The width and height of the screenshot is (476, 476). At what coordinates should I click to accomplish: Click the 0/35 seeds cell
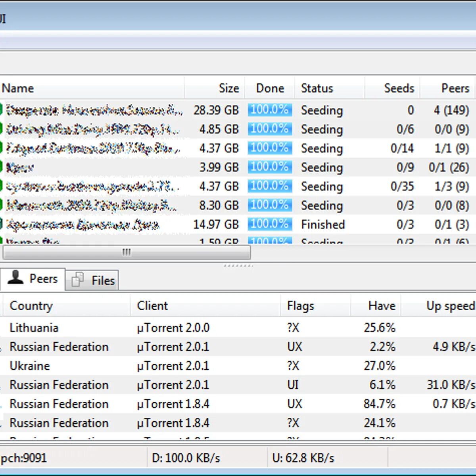402,186
